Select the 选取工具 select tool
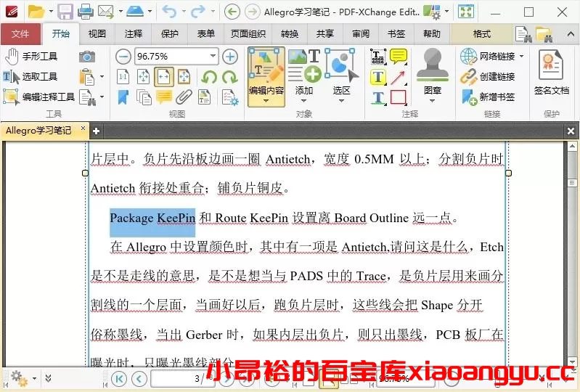Viewport: 580px width, 392px height. click(30, 76)
